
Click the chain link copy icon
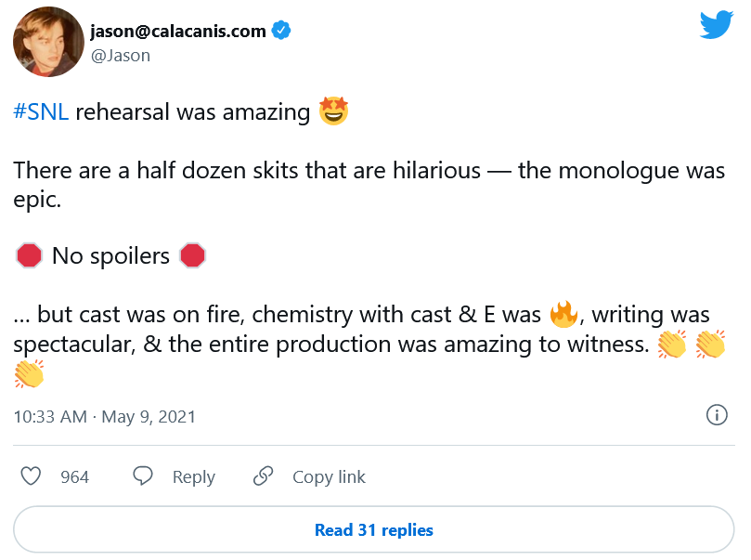coord(264,476)
